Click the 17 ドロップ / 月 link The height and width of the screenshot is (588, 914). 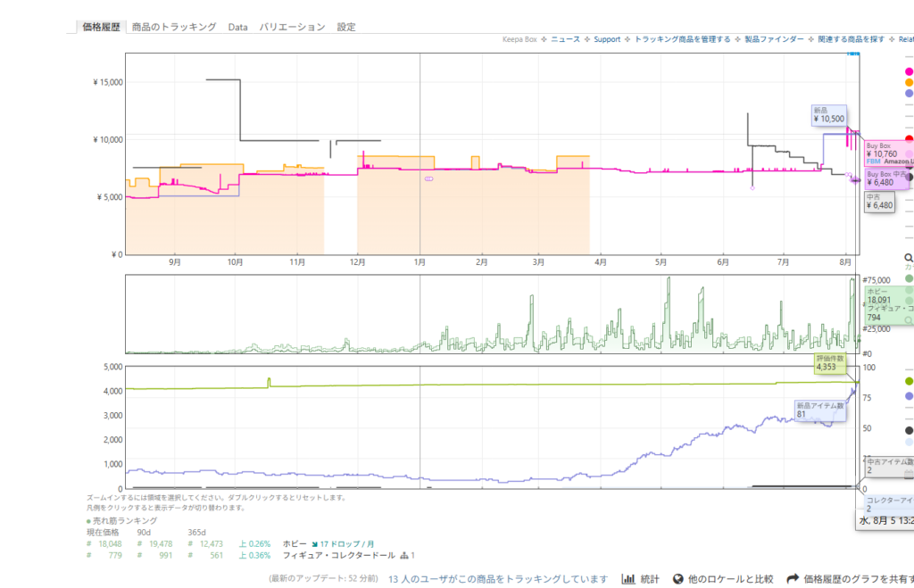(x=347, y=543)
